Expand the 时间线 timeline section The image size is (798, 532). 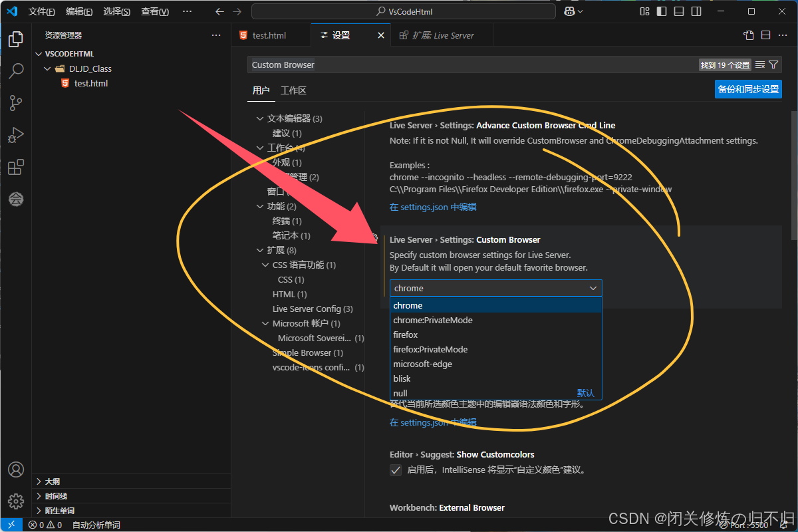coord(131,495)
